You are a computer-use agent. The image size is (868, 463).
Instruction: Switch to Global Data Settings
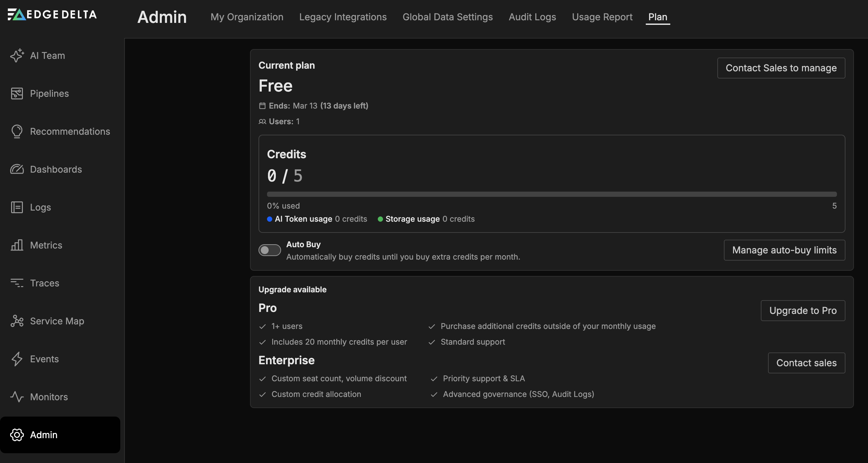pos(447,17)
